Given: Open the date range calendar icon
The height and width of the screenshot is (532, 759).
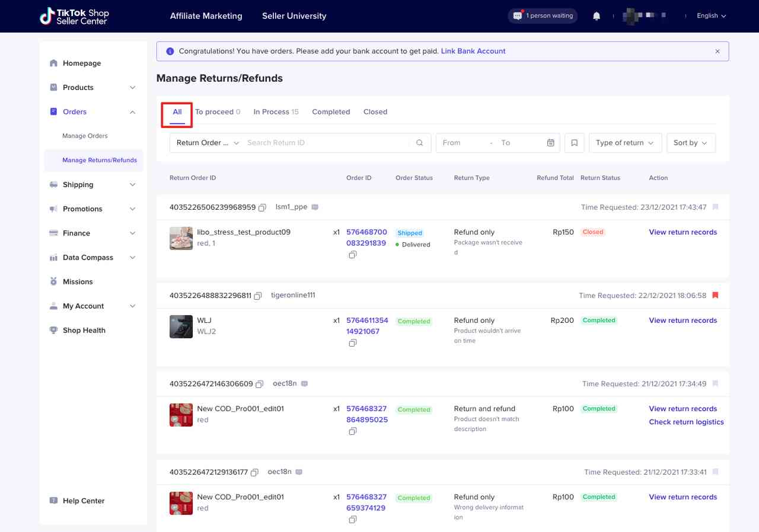Looking at the screenshot, I should pyautogui.click(x=551, y=143).
